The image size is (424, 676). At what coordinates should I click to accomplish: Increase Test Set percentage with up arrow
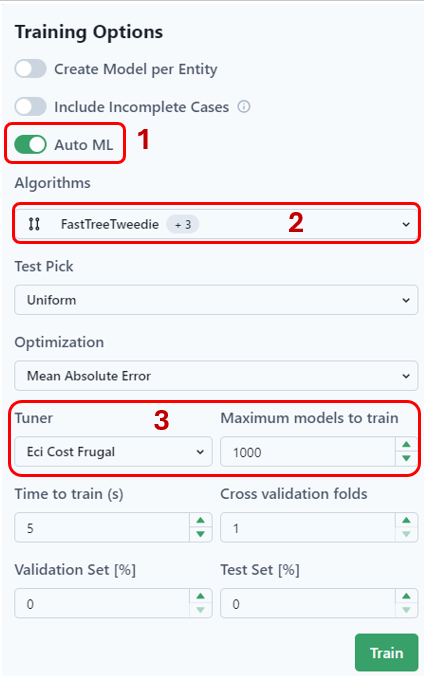click(406, 596)
